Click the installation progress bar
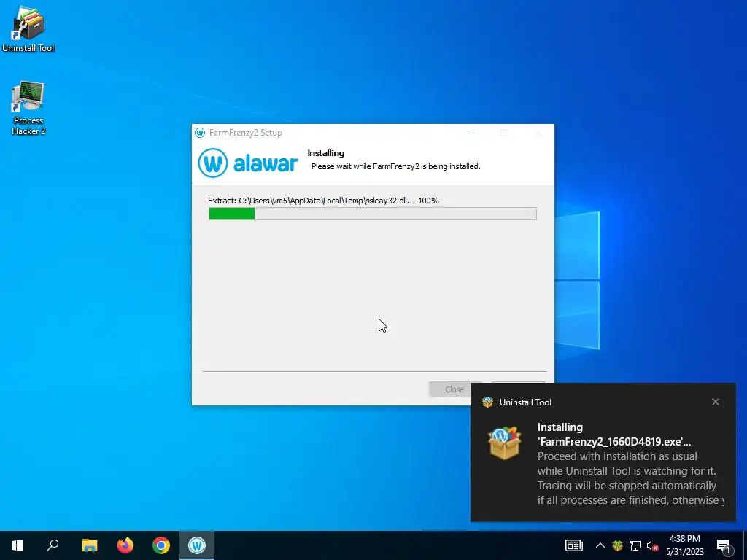 [373, 214]
